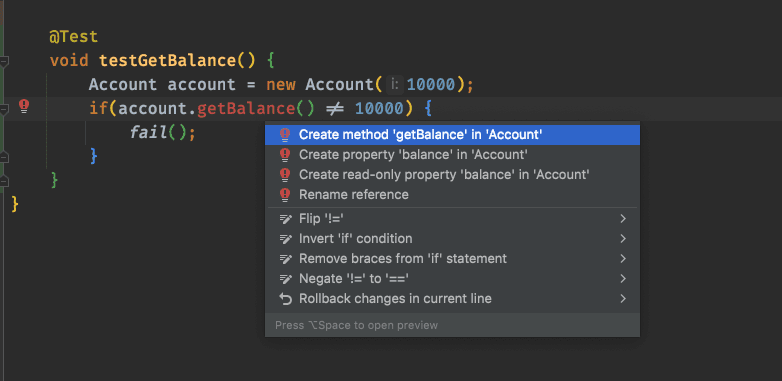Click the pencil icon beside Flip '!='
The width and height of the screenshot is (782, 381).
285,218
